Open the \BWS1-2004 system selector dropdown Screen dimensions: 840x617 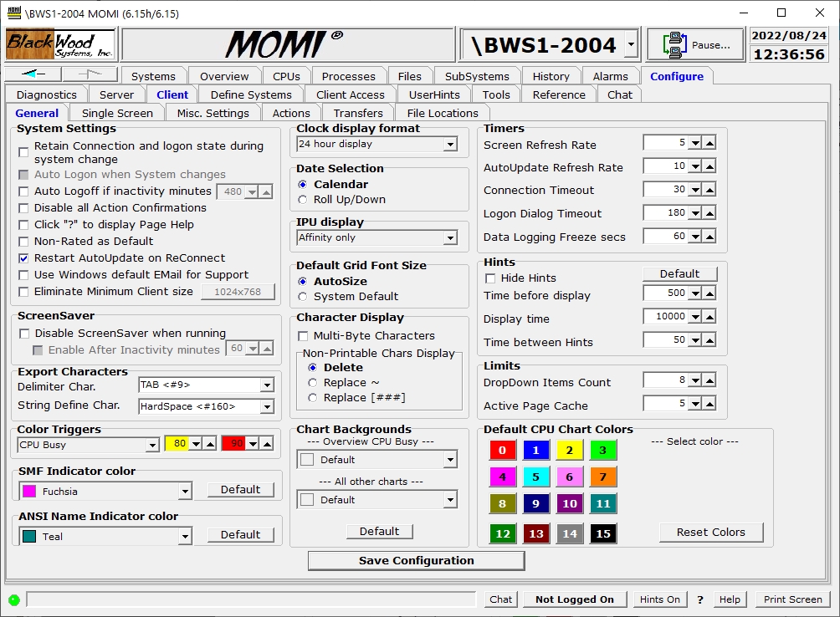pos(632,44)
